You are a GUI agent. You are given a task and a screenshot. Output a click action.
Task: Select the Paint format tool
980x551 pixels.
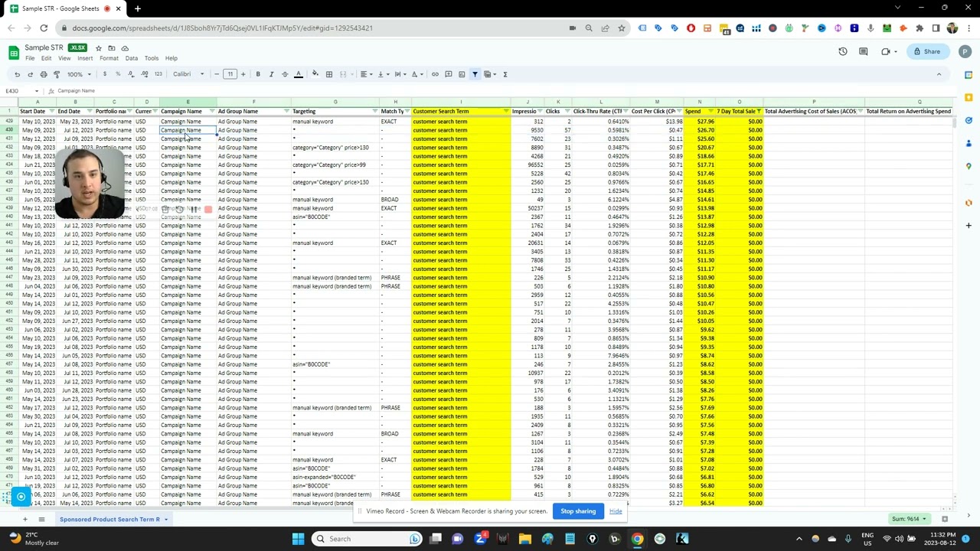point(57,74)
